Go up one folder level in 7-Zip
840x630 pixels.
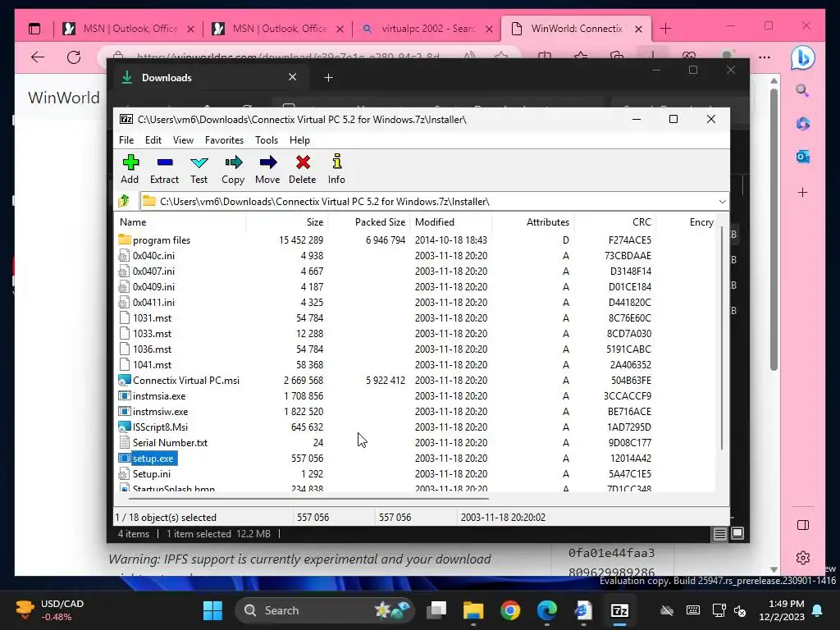[125, 202]
